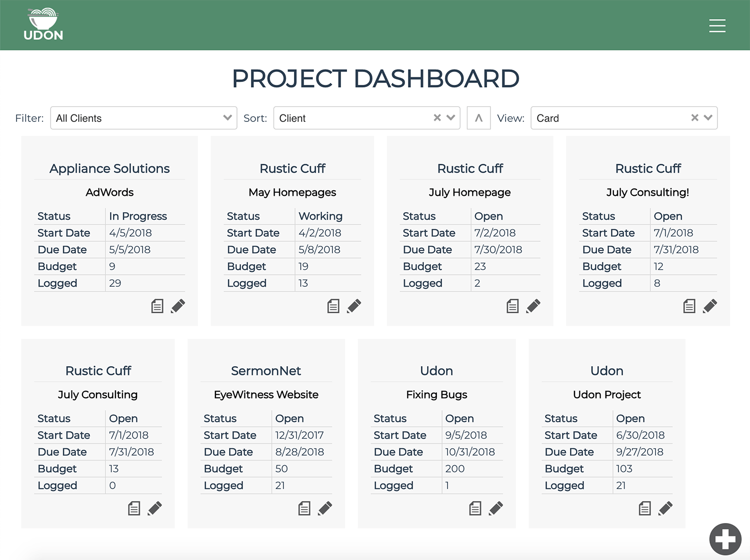Open notes icon on Fixing Bugs card
The width and height of the screenshot is (750, 560).
pyautogui.click(x=475, y=508)
